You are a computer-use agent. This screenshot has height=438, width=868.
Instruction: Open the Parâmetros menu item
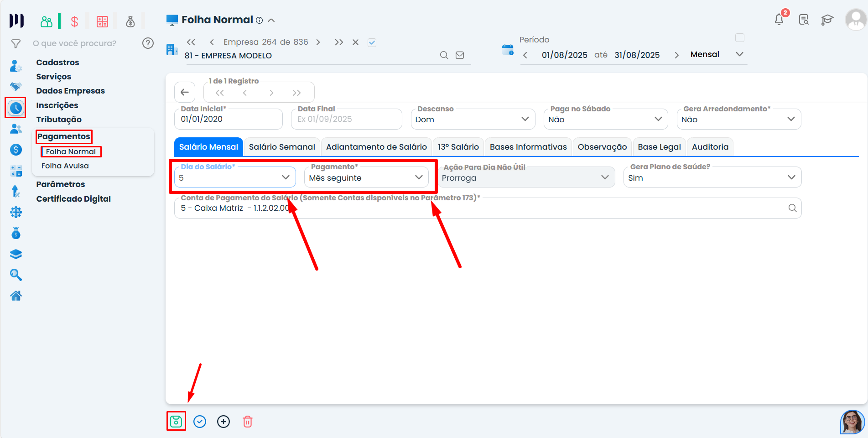[x=61, y=184]
